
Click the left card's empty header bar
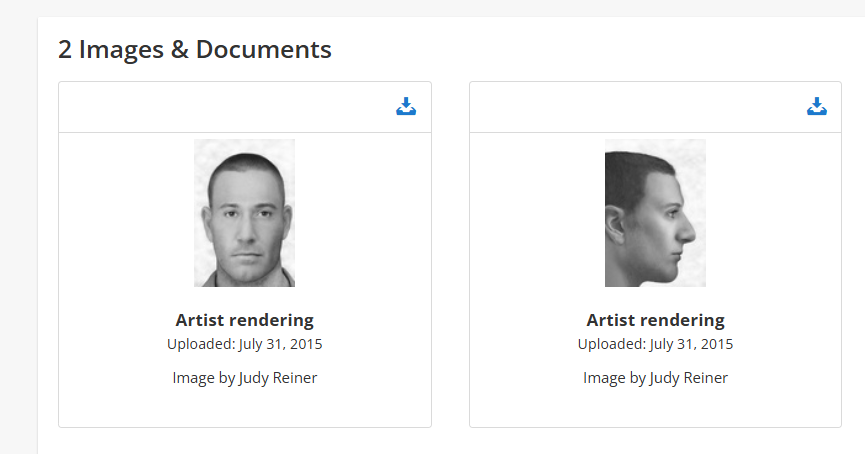[220, 107]
